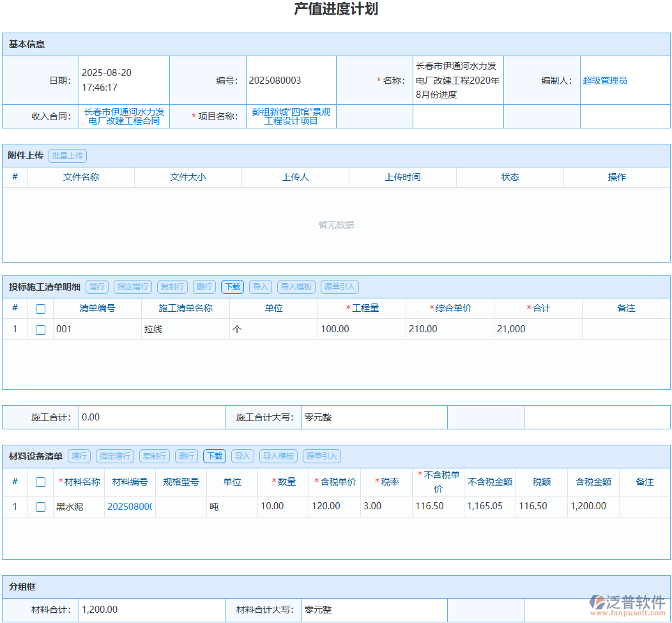The height and width of the screenshot is (623, 672).
Task: Toggle the select-all checkbox in 投标施工清单明细
Action: tap(40, 308)
